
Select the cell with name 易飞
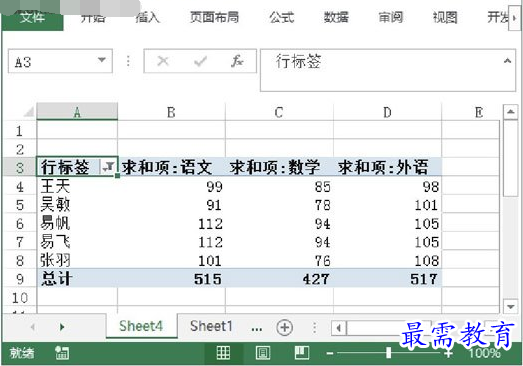[77, 242]
